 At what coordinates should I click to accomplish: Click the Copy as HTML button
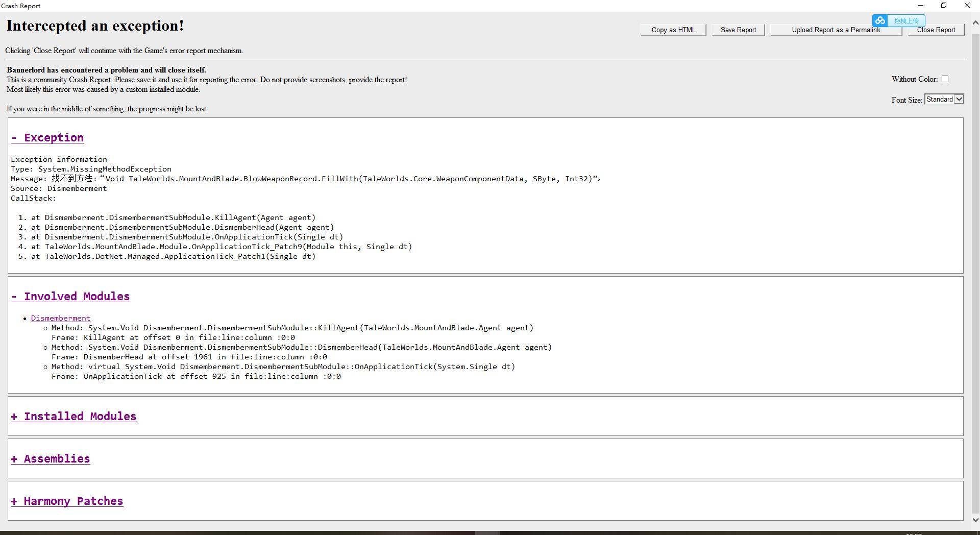click(673, 30)
